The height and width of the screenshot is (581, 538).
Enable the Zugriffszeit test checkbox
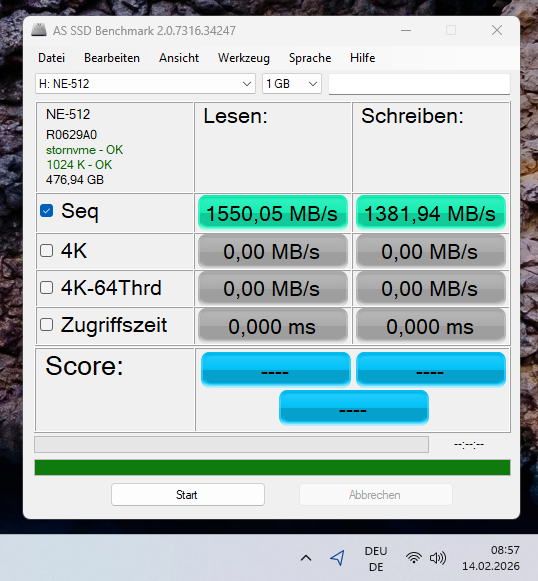click(47, 325)
